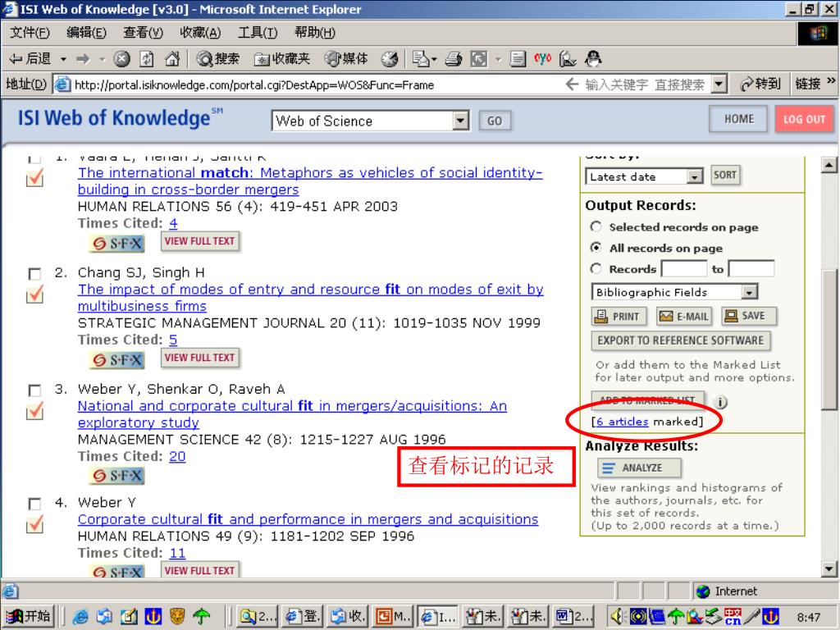Viewport: 840px width, 630px height.
Task: Open History toolbar icon
Action: click(390, 59)
